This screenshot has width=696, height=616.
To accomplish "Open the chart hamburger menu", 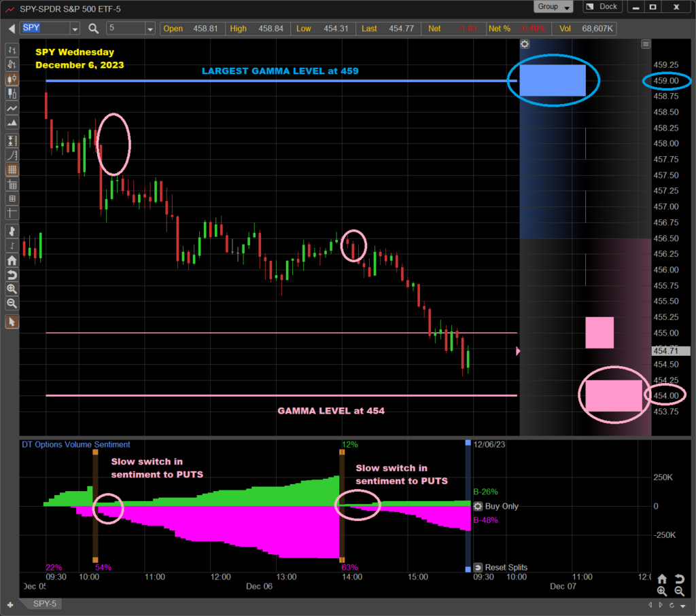I will [x=646, y=44].
